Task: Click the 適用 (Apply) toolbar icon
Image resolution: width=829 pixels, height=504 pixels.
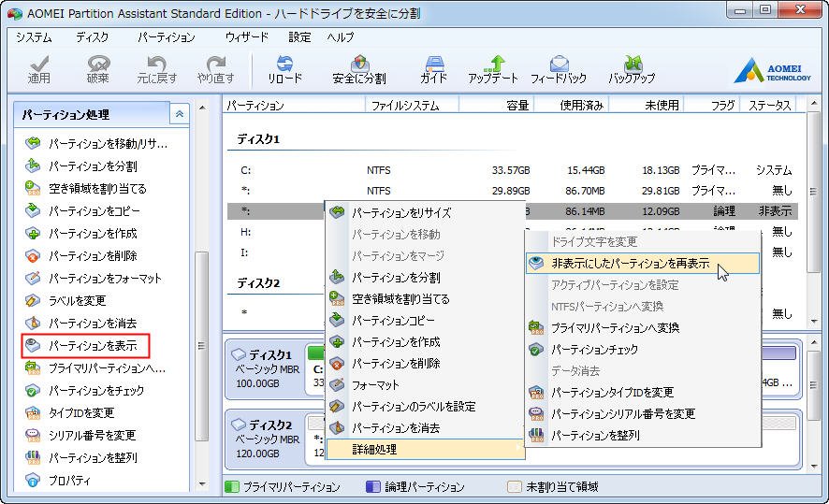Action: click(x=39, y=70)
